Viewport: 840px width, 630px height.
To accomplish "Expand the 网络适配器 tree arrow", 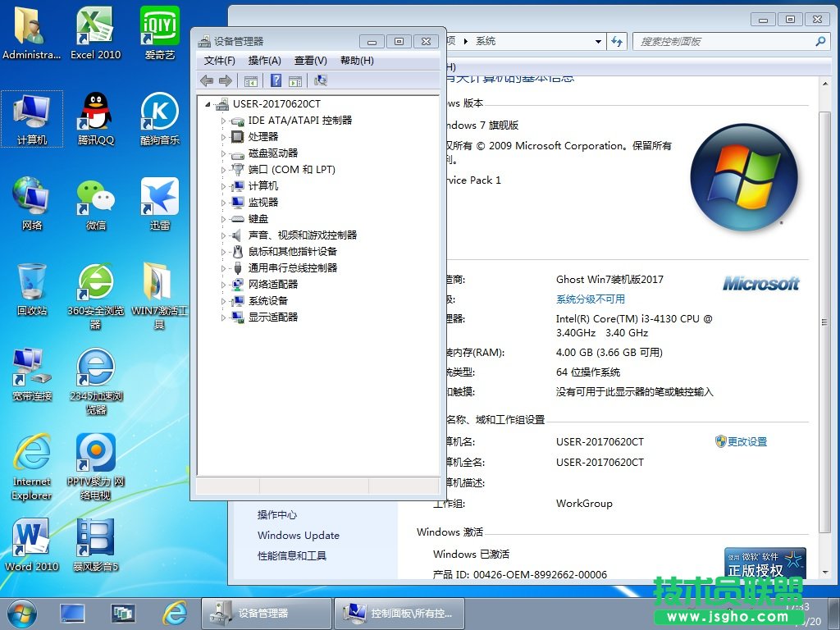I will click(x=223, y=285).
